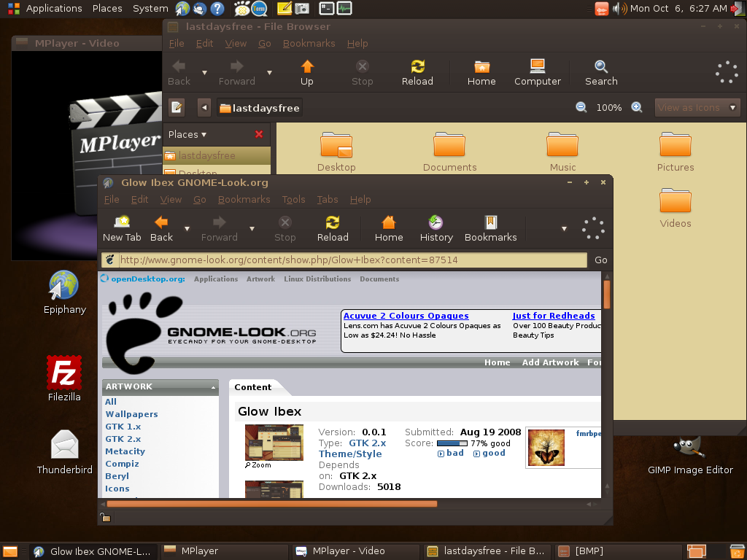Follow the Wallpapers link in ARTWORK sidebar

(131, 414)
